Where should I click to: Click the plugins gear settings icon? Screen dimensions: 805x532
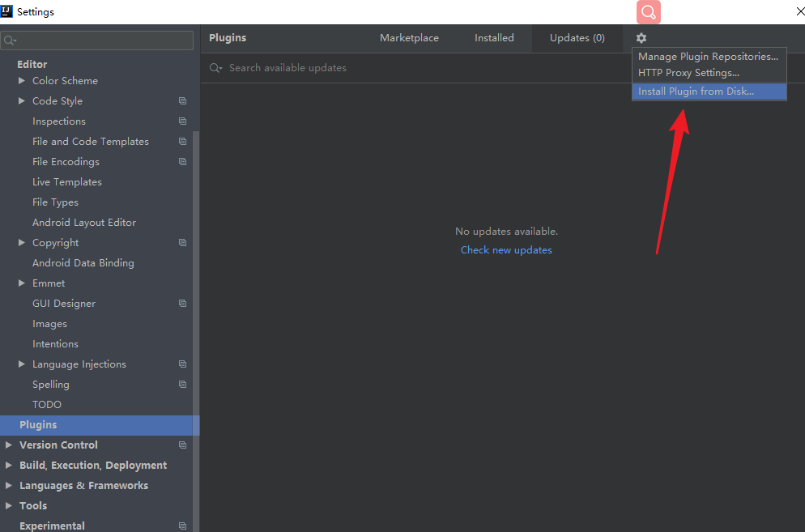pos(641,38)
